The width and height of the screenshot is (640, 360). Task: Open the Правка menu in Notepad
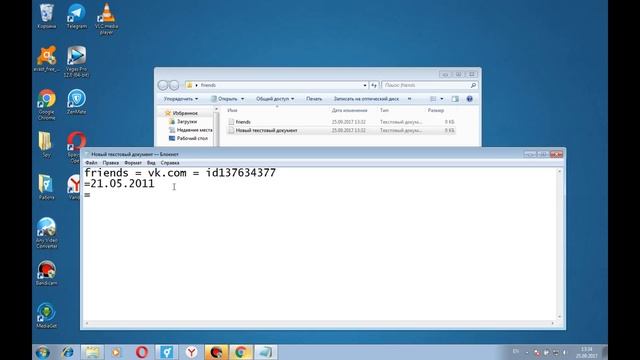[x=111, y=162]
